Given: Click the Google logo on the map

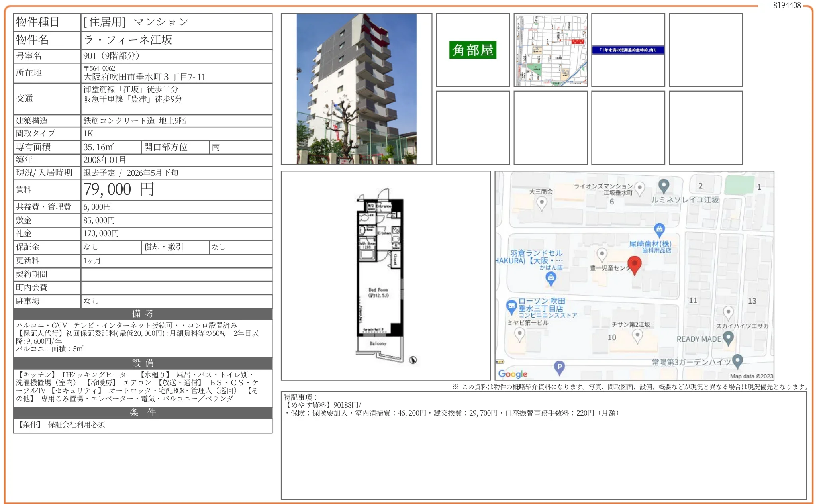Looking at the screenshot, I should click(x=513, y=374).
